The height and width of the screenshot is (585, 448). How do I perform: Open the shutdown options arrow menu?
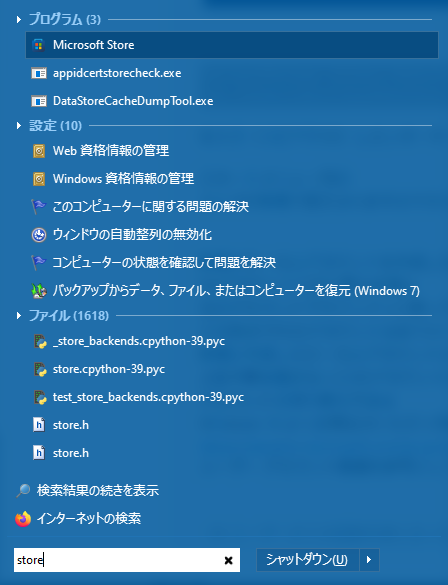369,560
